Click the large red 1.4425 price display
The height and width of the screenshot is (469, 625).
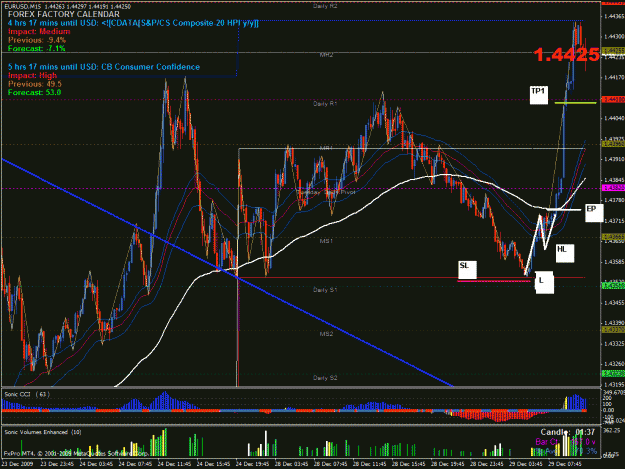click(x=566, y=55)
